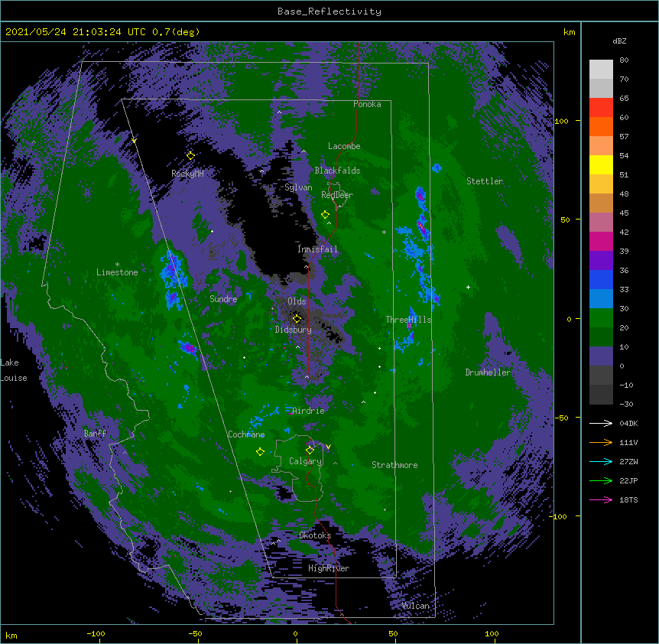Image resolution: width=659 pixels, height=644 pixels.
Task: Click the Didsbury label
Action: pyautogui.click(x=294, y=330)
